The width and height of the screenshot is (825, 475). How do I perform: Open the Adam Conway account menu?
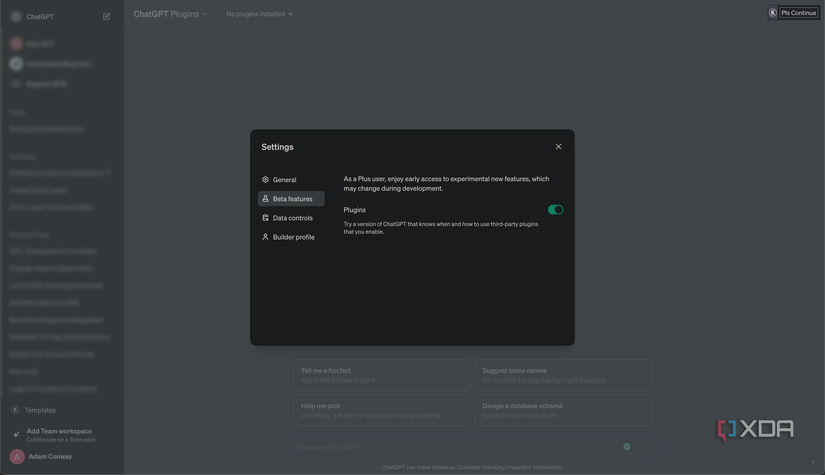(x=50, y=457)
